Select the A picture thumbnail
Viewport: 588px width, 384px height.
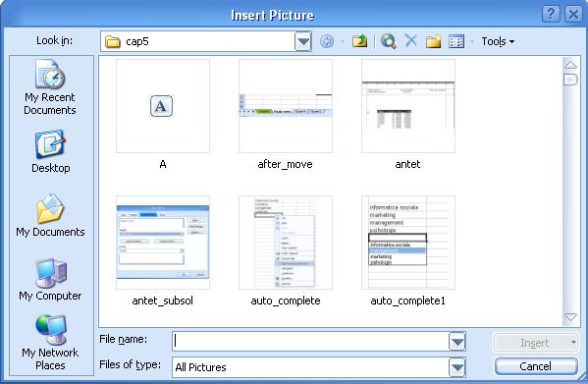pos(163,106)
